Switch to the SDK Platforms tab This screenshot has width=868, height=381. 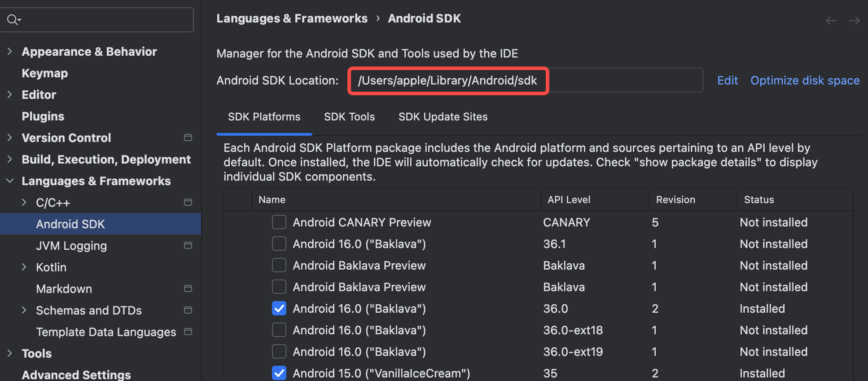tap(264, 117)
